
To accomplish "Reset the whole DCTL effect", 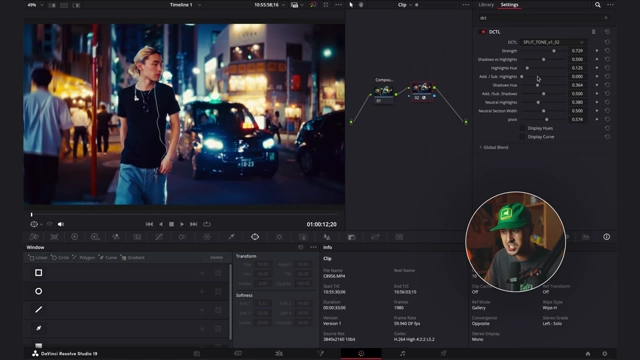I will pos(607,32).
